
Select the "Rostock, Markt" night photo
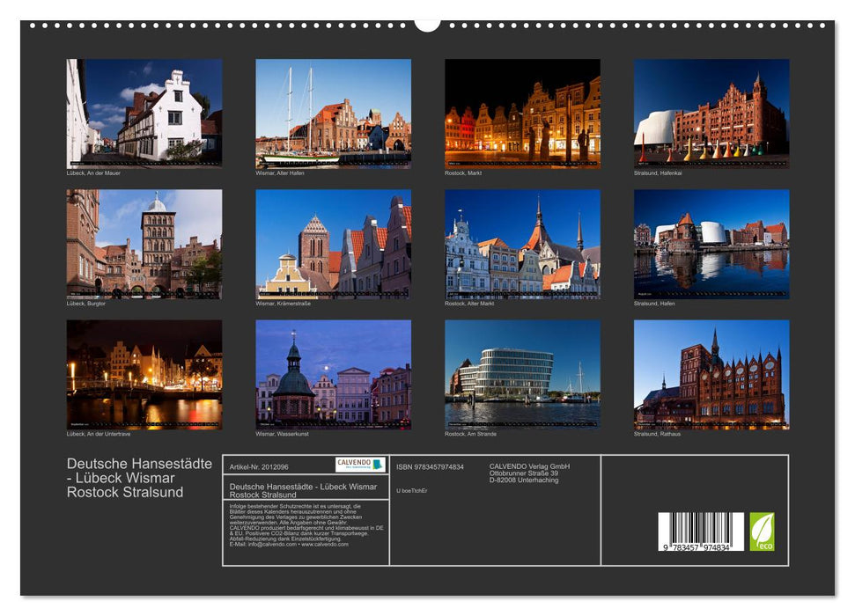(x=521, y=114)
